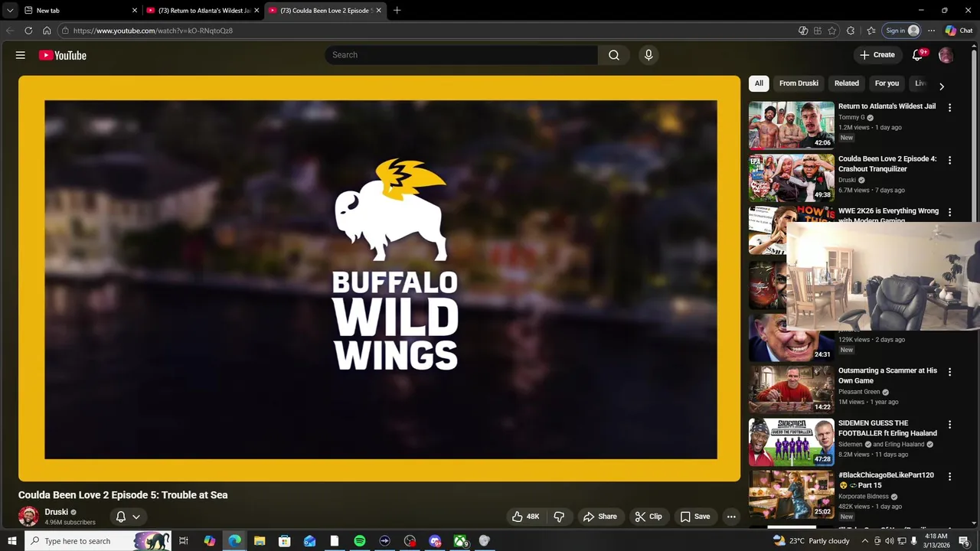Open the YouTube guide hamburger menu
This screenshot has width=980, height=551.
(21, 55)
